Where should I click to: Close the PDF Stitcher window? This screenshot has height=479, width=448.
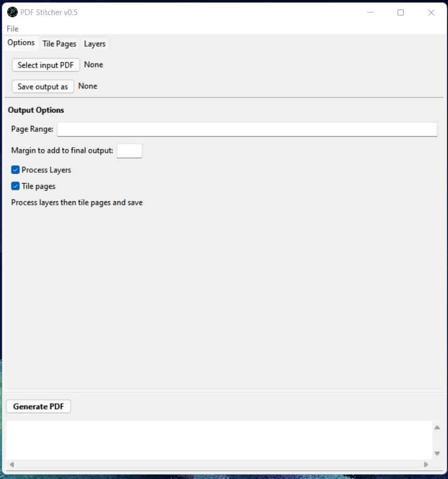(x=431, y=12)
